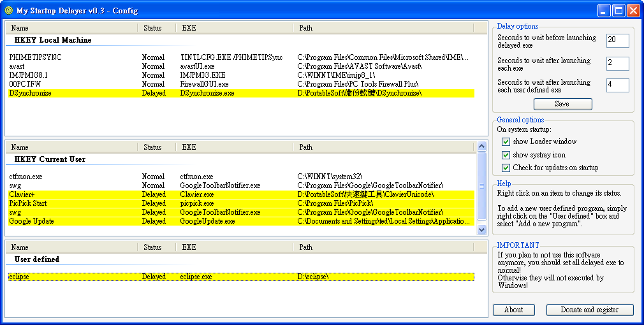644x325 pixels.
Task: Click the Path column header in Local Machine list
Action: [x=384, y=28]
